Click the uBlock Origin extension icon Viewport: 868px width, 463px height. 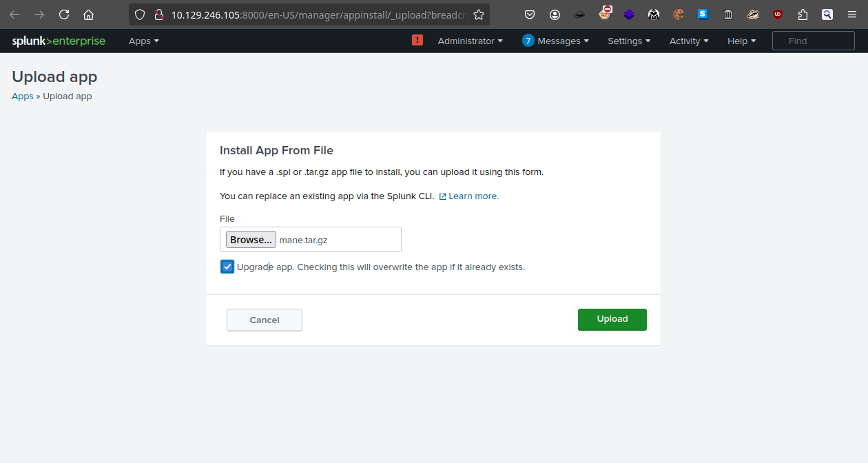tap(778, 14)
